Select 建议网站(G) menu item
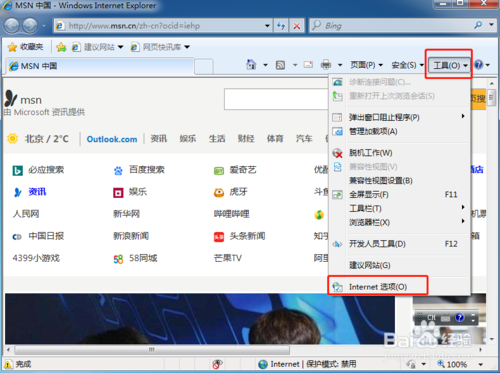 click(399, 265)
